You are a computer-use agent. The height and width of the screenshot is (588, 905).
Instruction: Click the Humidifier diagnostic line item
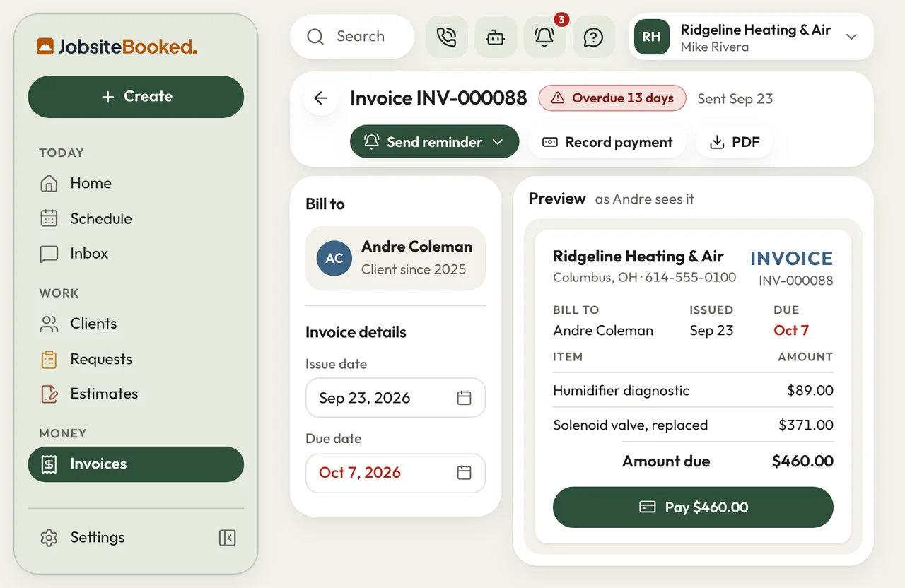(x=693, y=390)
